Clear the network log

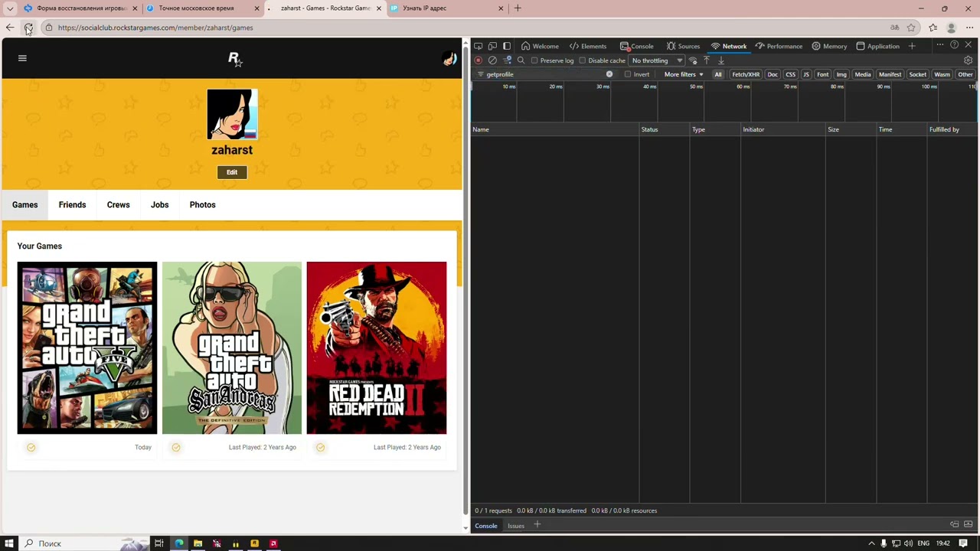pyautogui.click(x=492, y=60)
